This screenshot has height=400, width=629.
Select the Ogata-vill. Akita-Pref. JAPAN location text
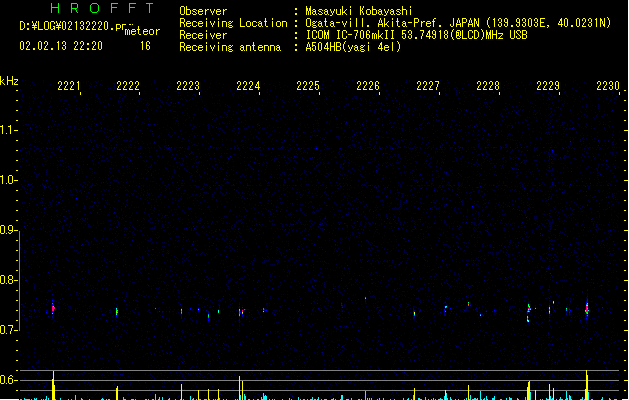[458, 23]
